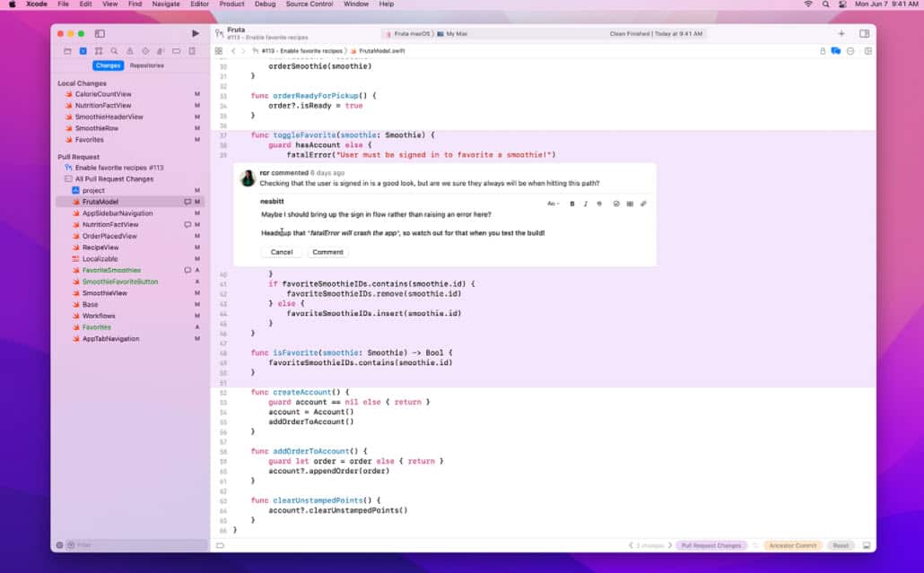Toggle the inspector panel on right
Viewport: 924px width, 573px height.
[864, 33]
